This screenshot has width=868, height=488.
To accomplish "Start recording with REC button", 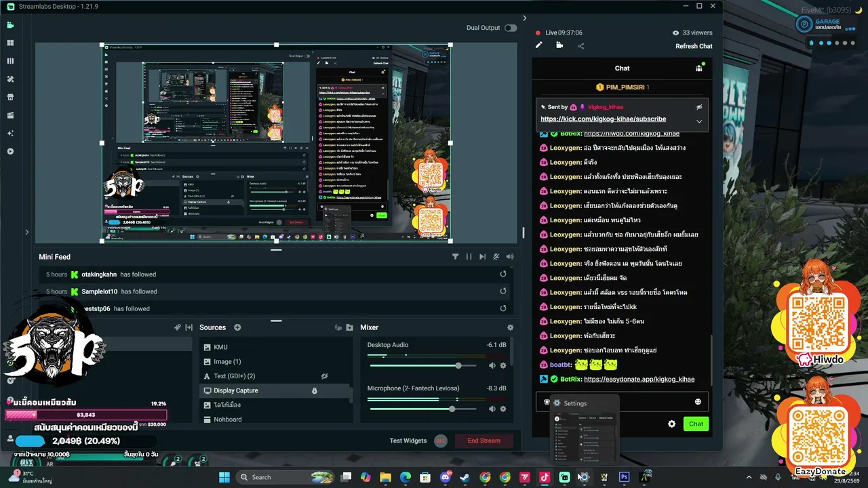I will 440,441.
